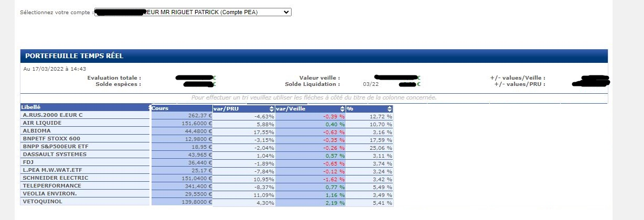Click the Cours column header

pos(162,108)
